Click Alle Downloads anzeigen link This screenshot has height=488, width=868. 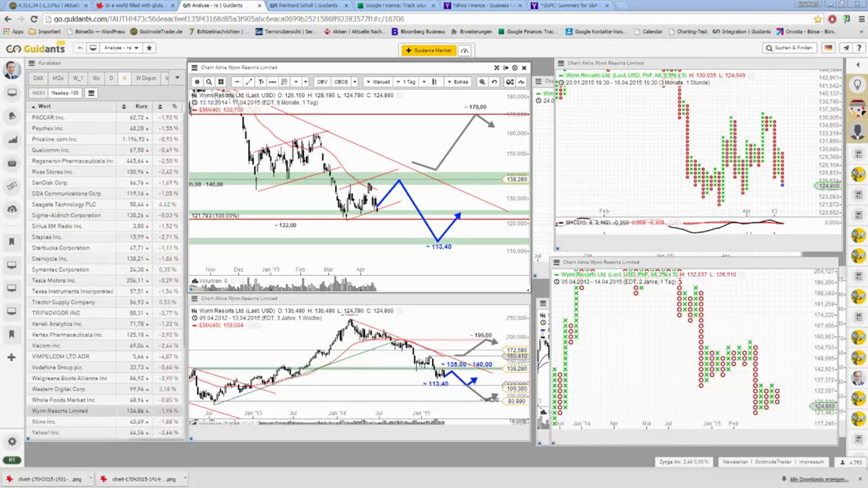pyautogui.click(x=818, y=479)
